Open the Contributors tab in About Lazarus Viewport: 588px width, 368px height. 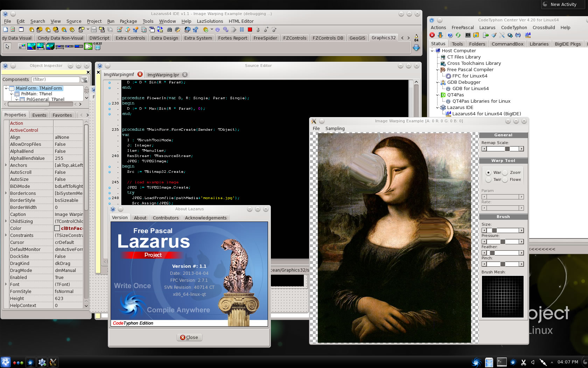[x=166, y=218]
